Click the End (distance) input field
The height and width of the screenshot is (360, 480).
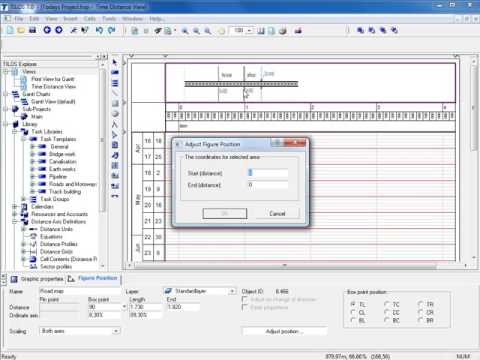[268, 185]
